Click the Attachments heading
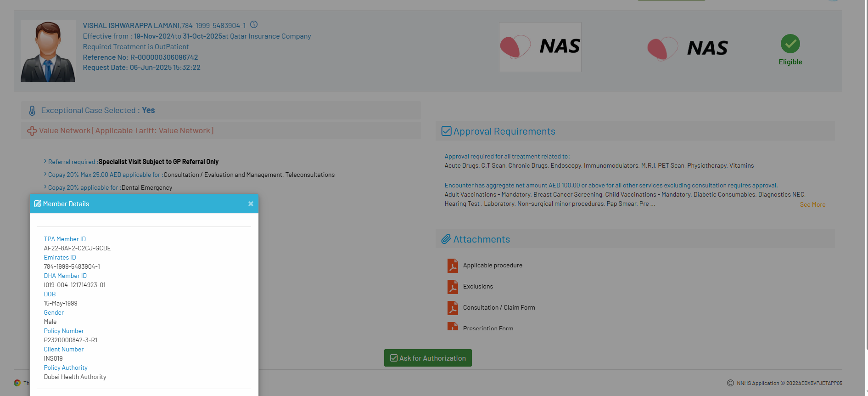 (x=482, y=239)
